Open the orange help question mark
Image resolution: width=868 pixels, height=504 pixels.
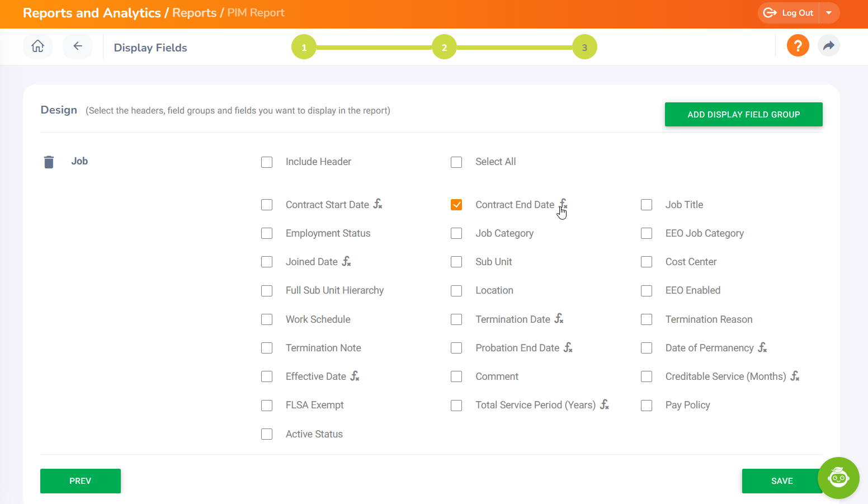click(x=798, y=46)
